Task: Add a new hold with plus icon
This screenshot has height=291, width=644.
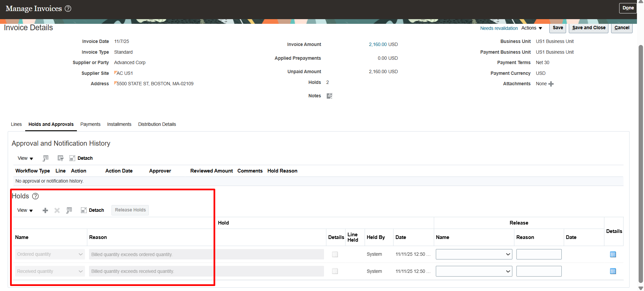Action: pos(45,210)
